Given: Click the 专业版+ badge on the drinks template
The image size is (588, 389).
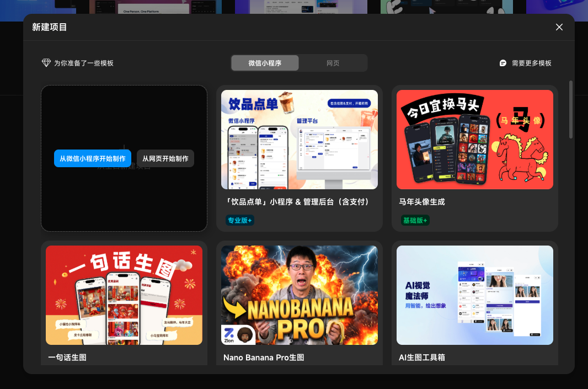Looking at the screenshot, I should point(239,220).
